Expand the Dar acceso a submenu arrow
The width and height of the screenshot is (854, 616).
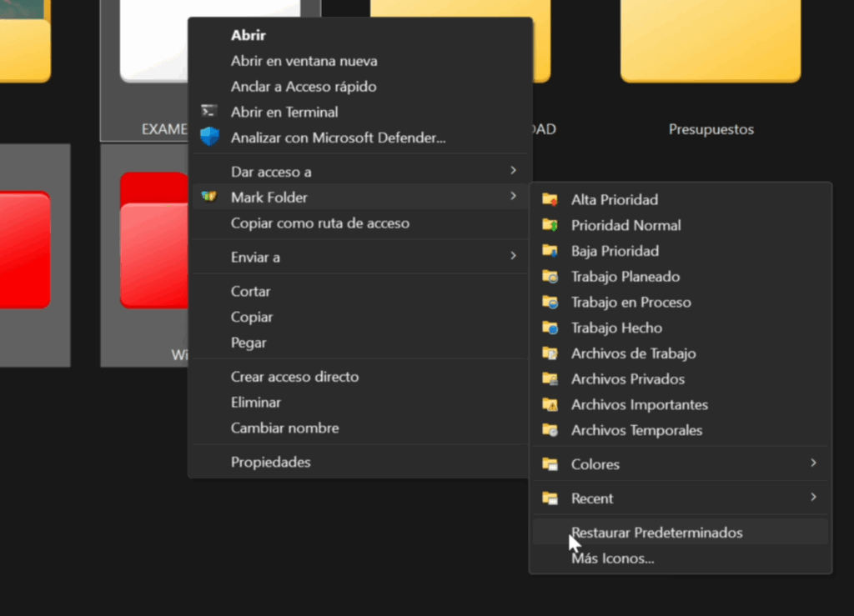[513, 171]
